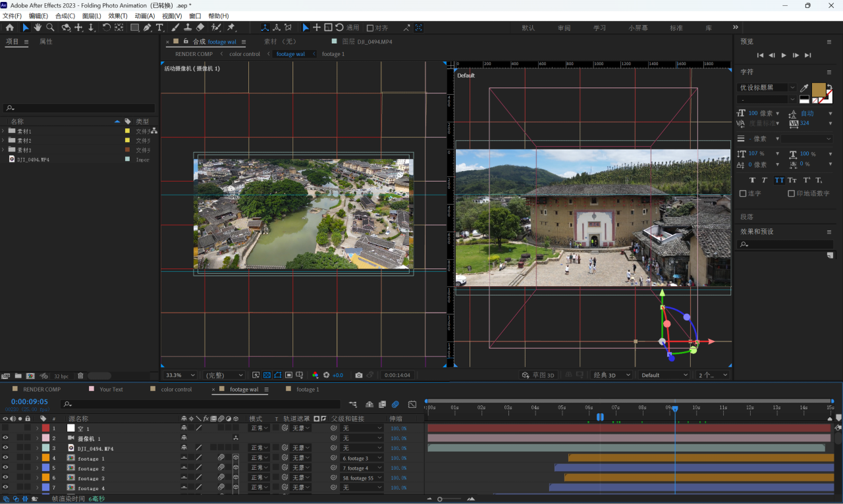843x504 pixels.
Task: Enable the 对齐 snapping checkbox
Action: (x=370, y=28)
